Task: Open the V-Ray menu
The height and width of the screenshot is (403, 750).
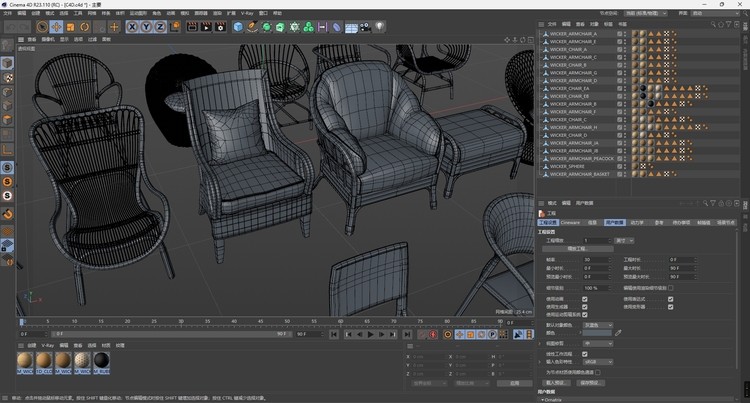Action: (247, 13)
